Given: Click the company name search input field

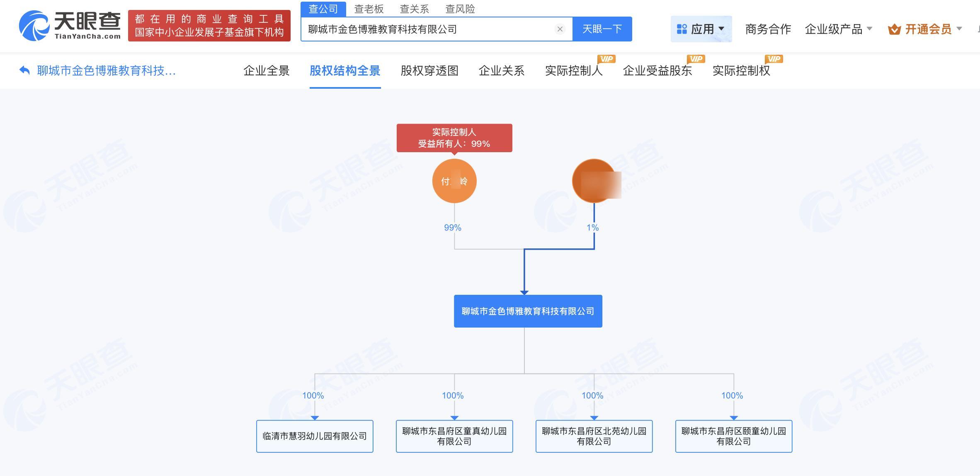Looking at the screenshot, I should (427, 29).
